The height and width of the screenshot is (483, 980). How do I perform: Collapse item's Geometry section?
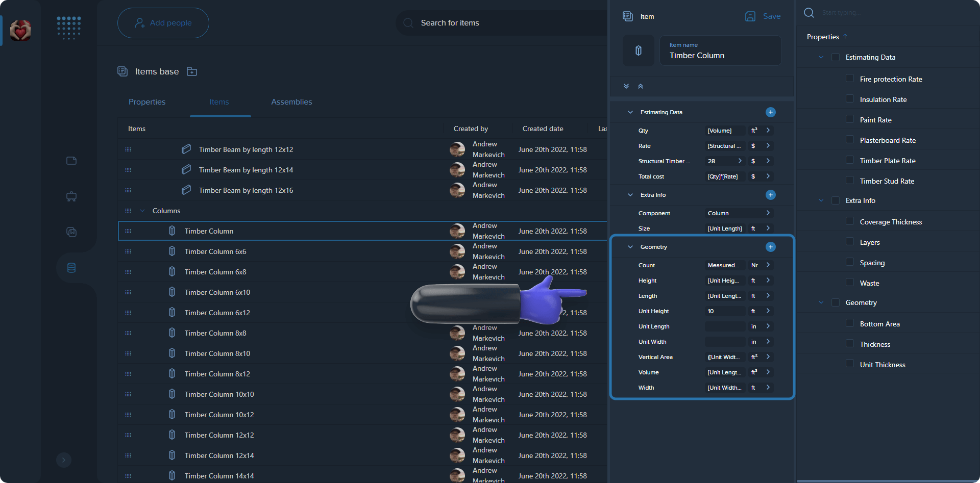pyautogui.click(x=630, y=247)
